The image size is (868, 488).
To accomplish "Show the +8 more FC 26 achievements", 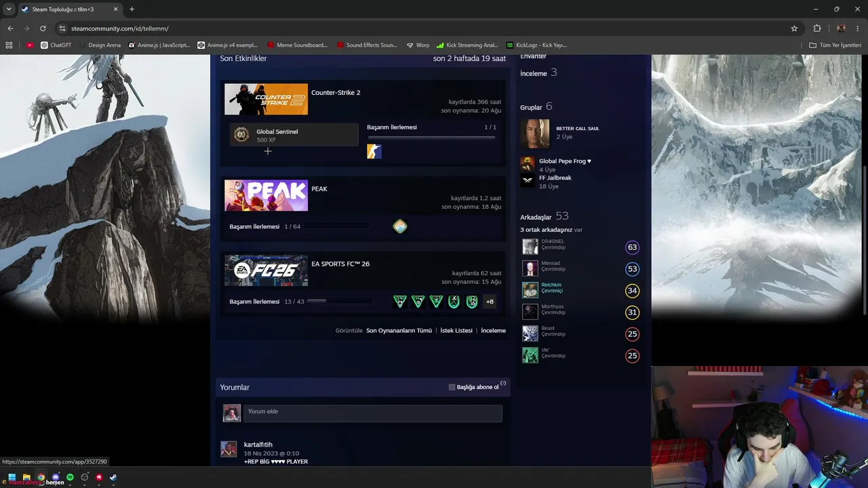I will click(490, 302).
